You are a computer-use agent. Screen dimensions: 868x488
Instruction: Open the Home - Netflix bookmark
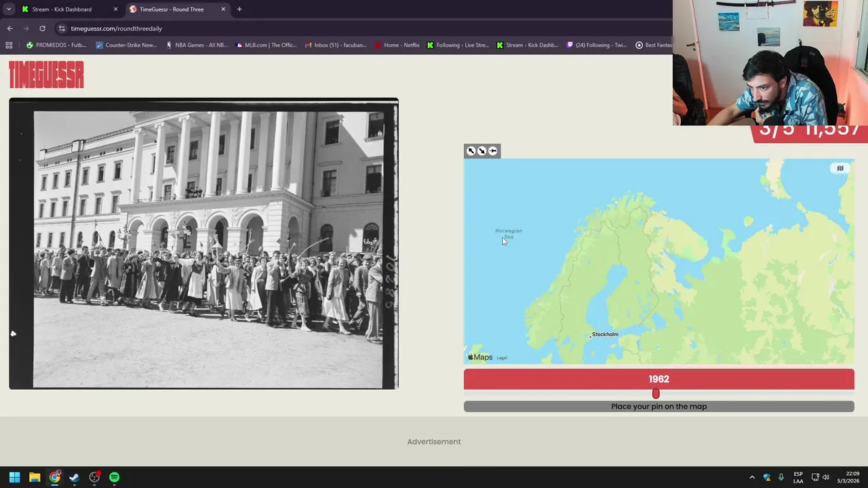coord(397,45)
